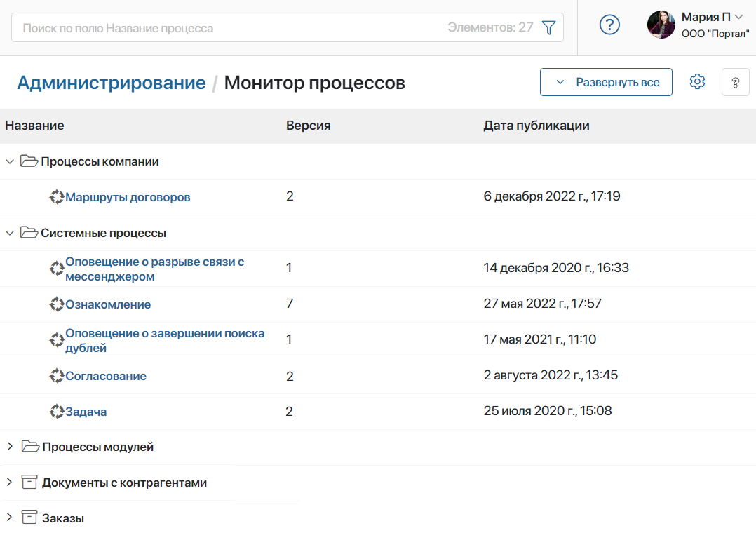Select the Процессы модулей label
This screenshot has height=533, width=756.
click(98, 447)
